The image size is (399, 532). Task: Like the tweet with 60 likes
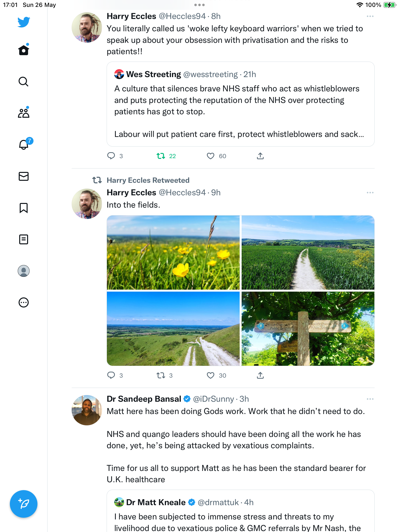click(x=216, y=156)
